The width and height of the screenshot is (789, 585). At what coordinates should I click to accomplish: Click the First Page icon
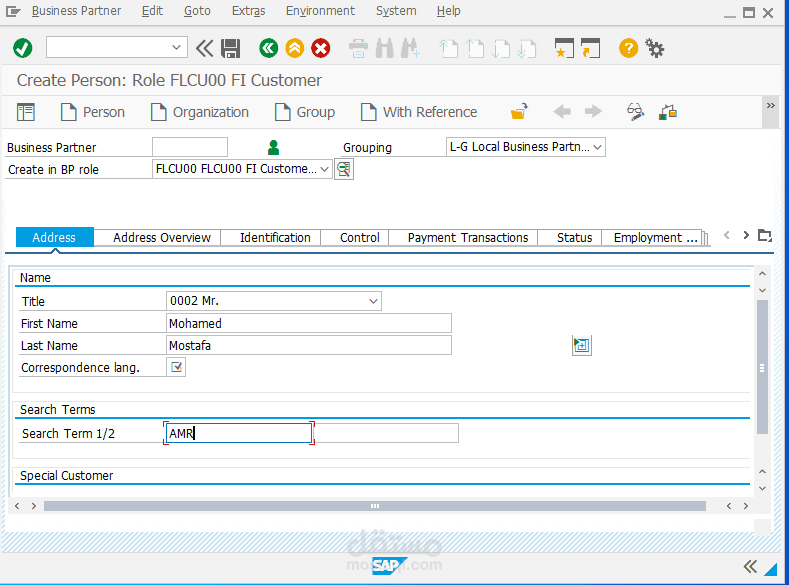tap(448, 49)
